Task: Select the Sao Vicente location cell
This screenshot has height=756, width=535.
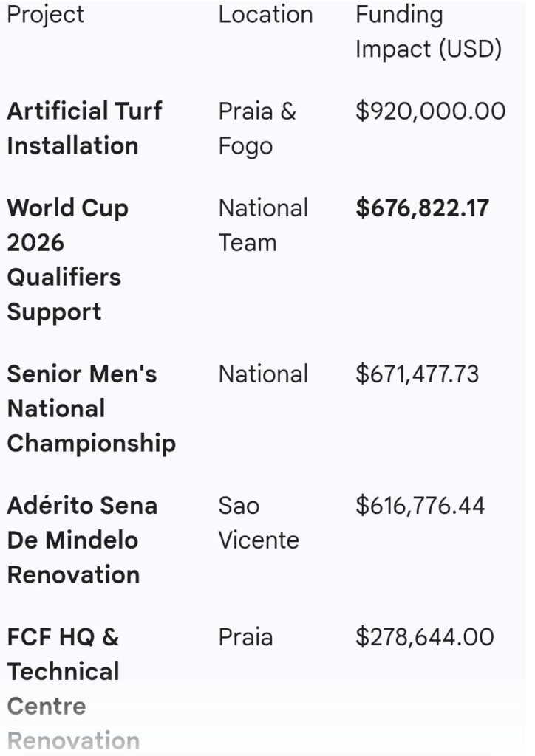Action: (x=258, y=523)
